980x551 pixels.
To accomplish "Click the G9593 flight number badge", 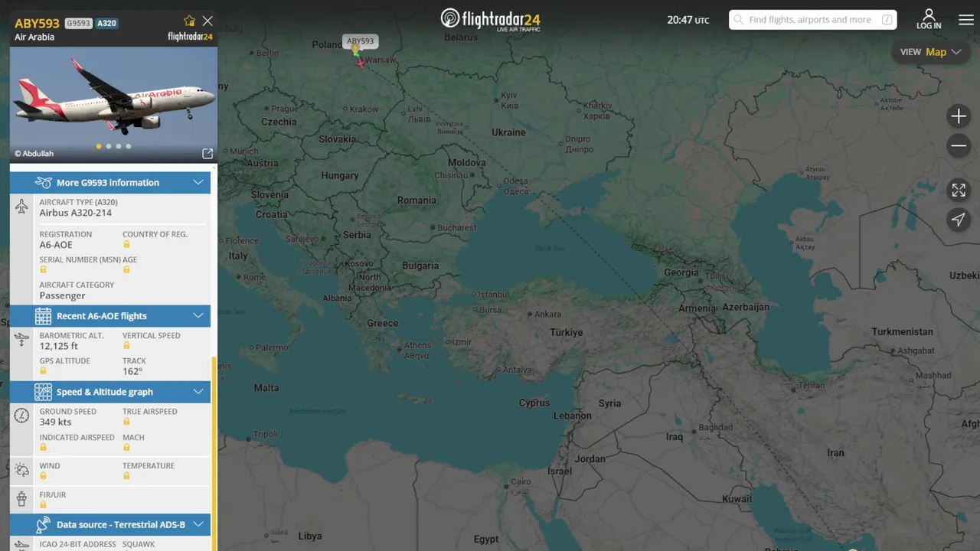I will 78,24.
